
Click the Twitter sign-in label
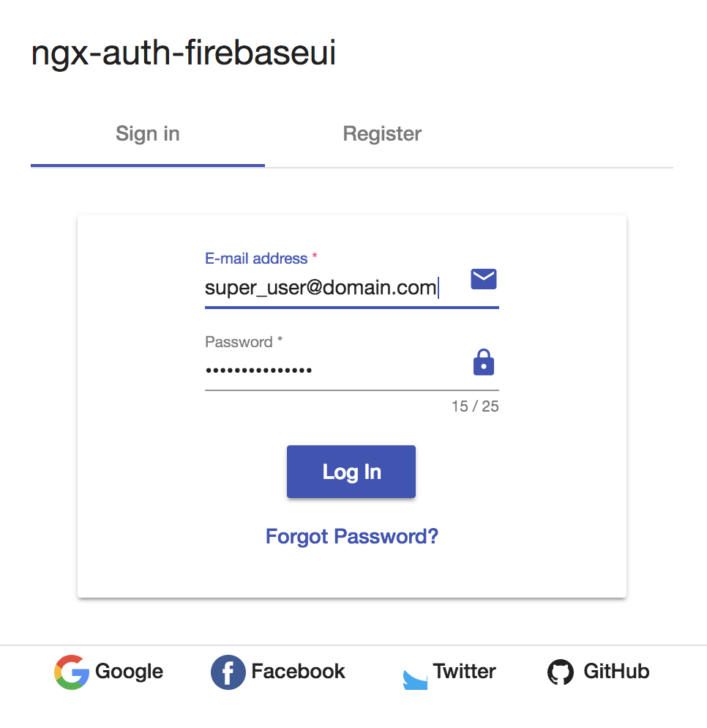pos(465,672)
